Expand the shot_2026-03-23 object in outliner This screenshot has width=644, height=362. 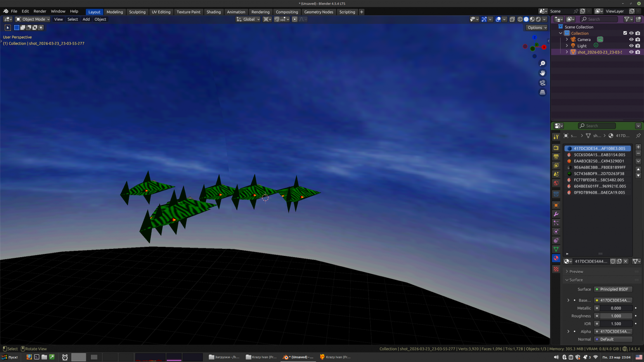coord(567,52)
